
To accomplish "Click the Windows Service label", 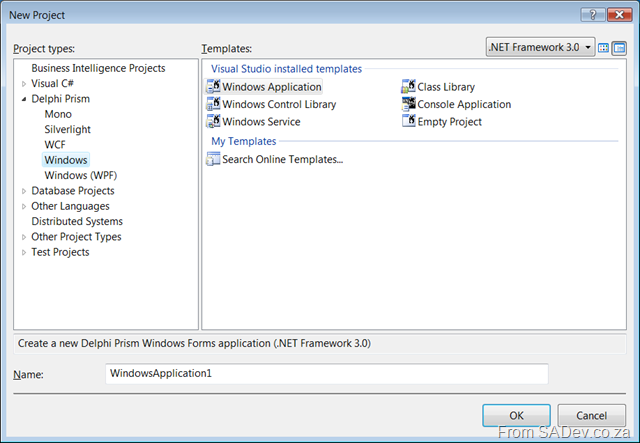I will pos(261,122).
